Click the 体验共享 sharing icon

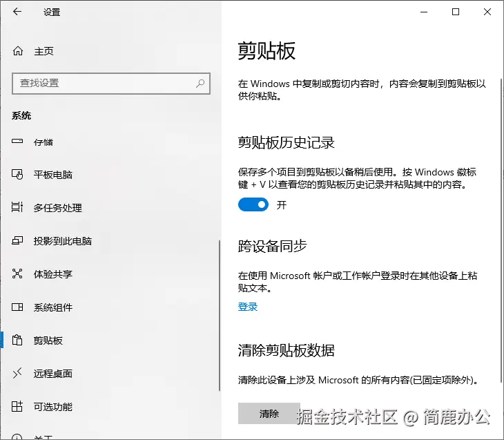pos(17,274)
